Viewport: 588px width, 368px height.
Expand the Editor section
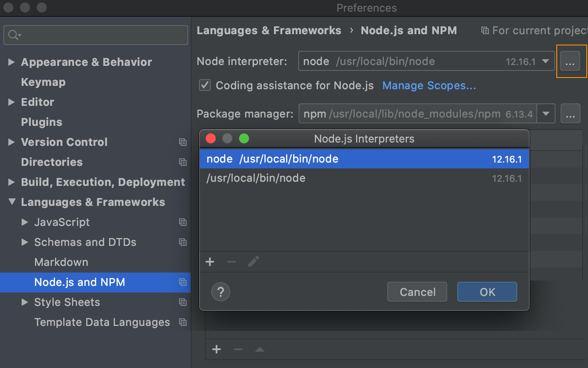coord(12,102)
